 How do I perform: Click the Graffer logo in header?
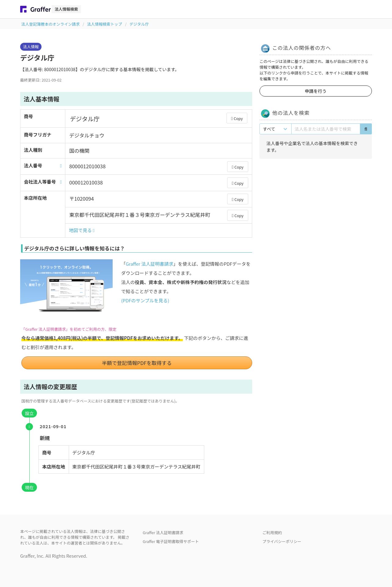pyautogui.click(x=35, y=9)
